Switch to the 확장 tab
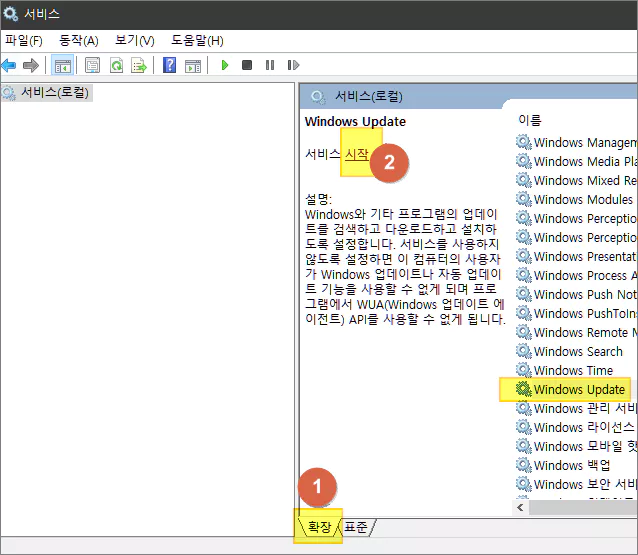Viewport: 638px width, 555px height. pos(319,527)
